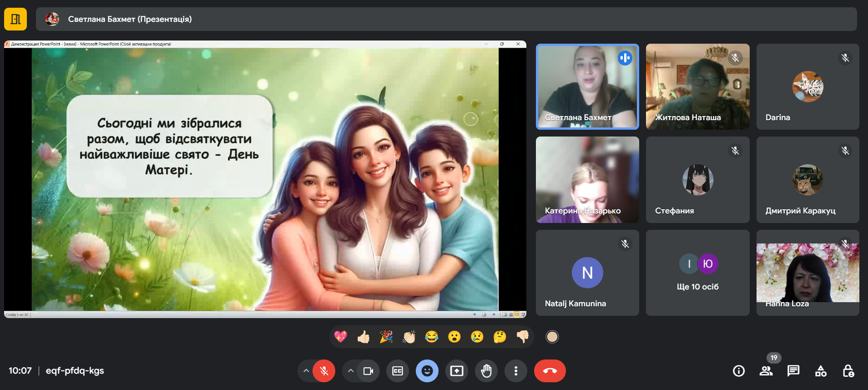Turn on closed captions

[x=398, y=371]
